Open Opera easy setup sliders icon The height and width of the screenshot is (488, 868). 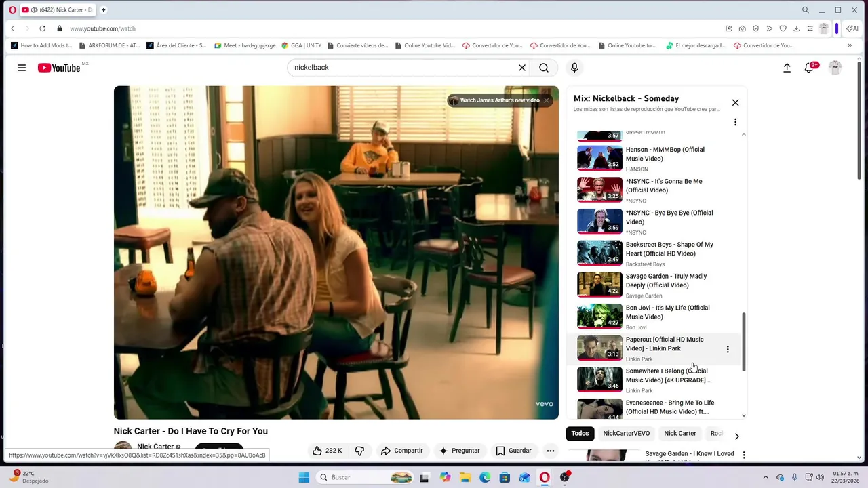coord(810,28)
